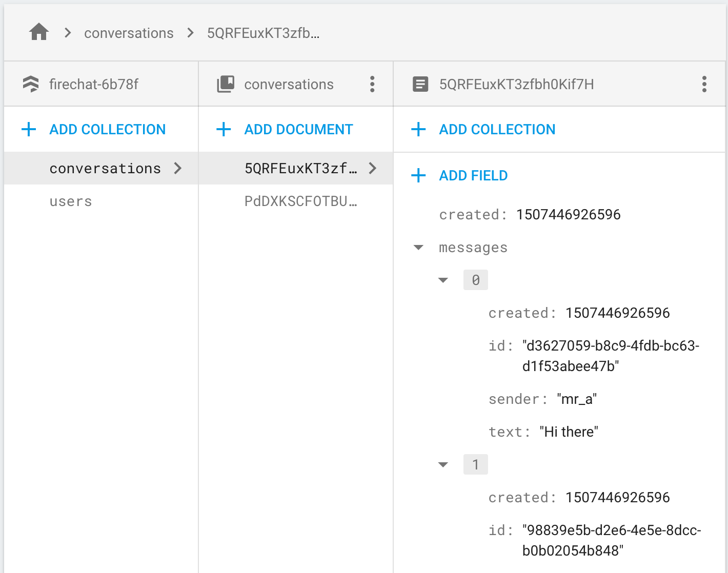Viewport: 728px width, 573px height.
Task: Click the id value starting 98839e5b-d2e6
Action: (612, 540)
